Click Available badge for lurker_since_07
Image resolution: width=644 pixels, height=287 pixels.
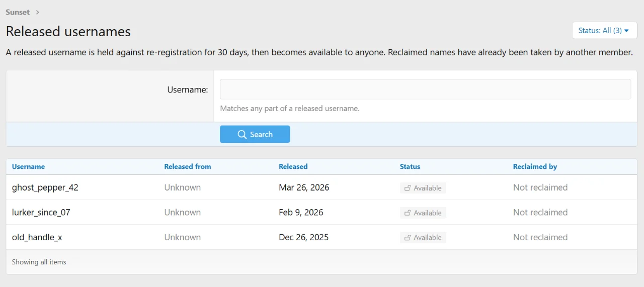point(423,213)
